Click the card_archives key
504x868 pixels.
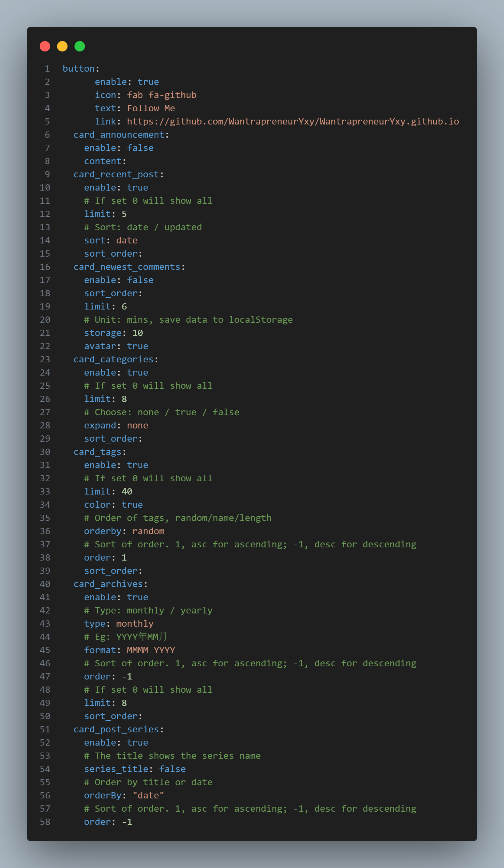coord(108,584)
